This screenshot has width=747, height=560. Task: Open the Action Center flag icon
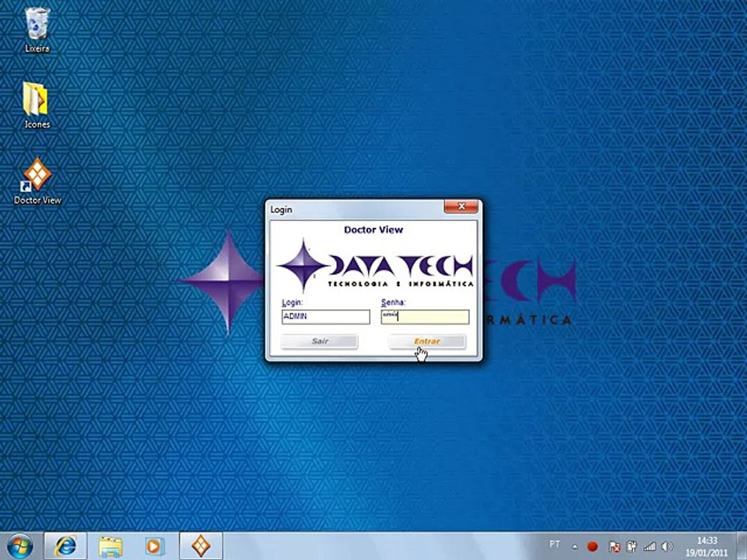click(615, 546)
